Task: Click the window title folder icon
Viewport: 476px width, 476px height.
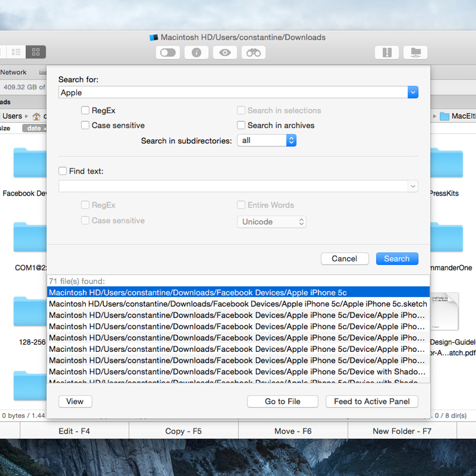Action: pyautogui.click(x=154, y=37)
